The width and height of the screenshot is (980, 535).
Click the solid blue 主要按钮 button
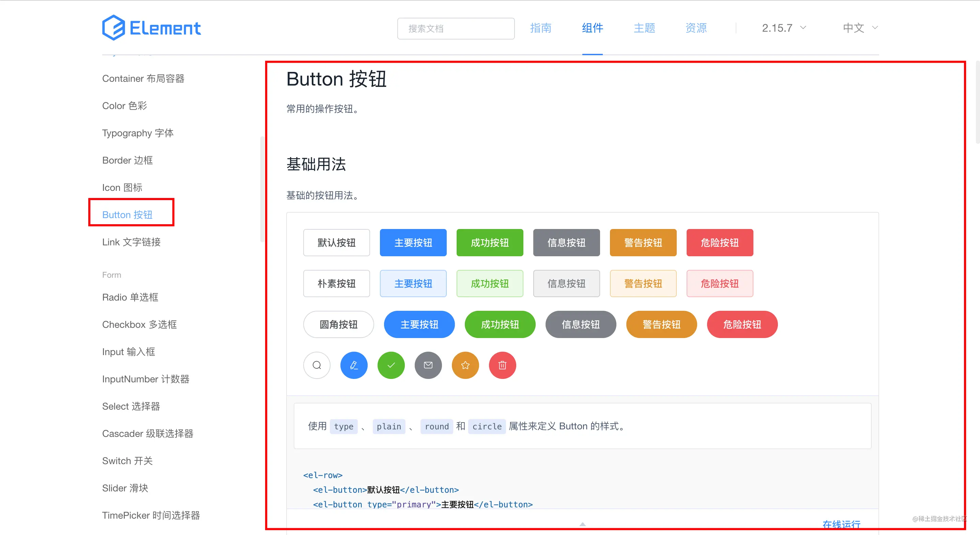[x=413, y=243]
